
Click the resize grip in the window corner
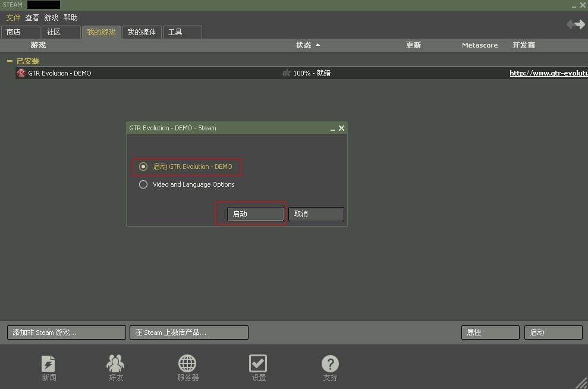point(581,383)
